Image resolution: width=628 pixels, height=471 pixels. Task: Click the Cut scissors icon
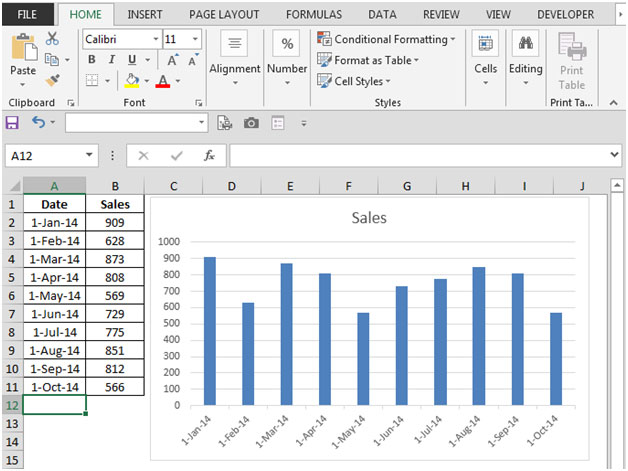point(52,38)
